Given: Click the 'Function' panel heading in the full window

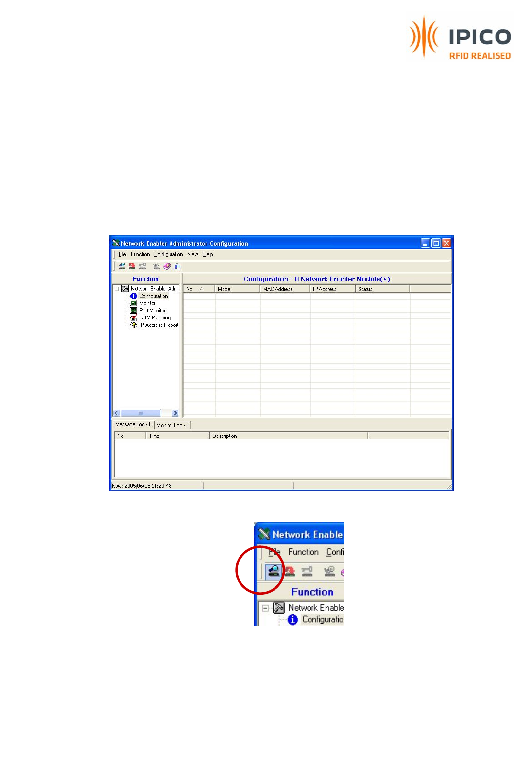Looking at the screenshot, I should click(146, 279).
